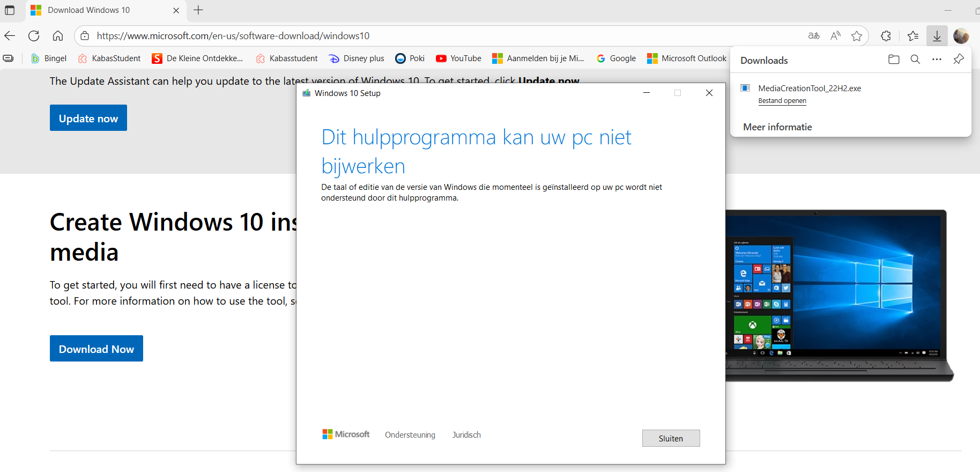The height and width of the screenshot is (472, 980).
Task: Click the laptop image on the page
Action: pyautogui.click(x=840, y=296)
